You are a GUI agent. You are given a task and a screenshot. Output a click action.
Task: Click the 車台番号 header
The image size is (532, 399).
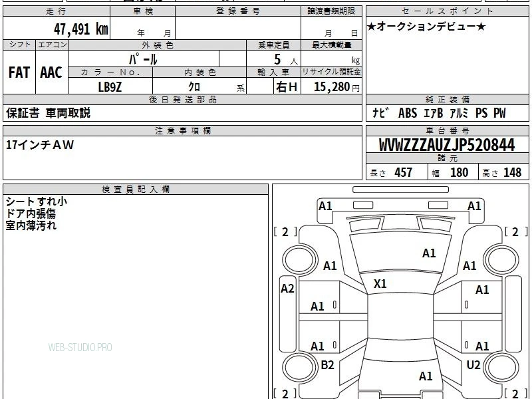[x=447, y=130]
